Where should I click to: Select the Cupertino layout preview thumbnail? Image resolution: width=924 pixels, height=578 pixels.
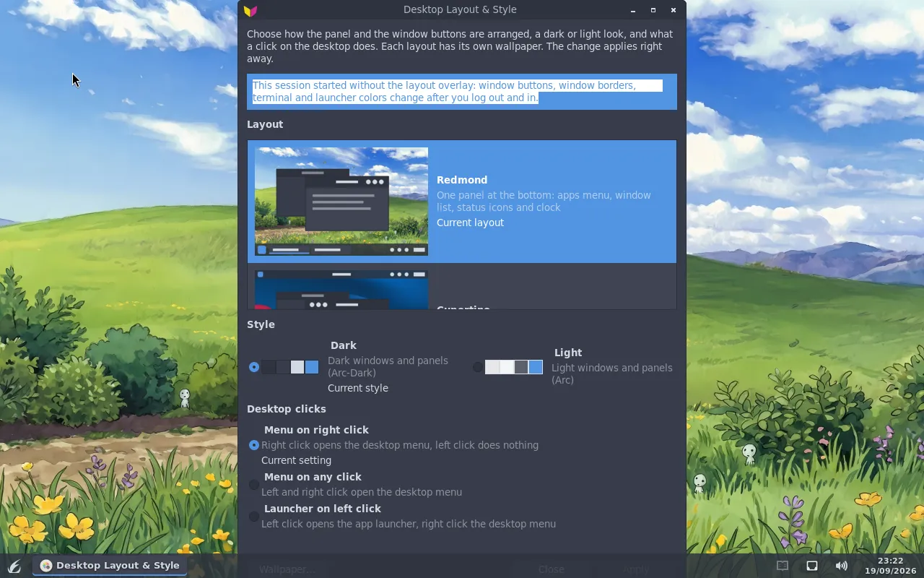341,290
